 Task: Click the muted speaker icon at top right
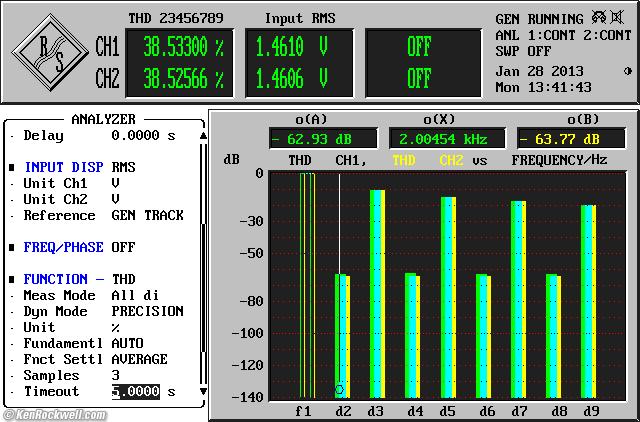[617, 18]
